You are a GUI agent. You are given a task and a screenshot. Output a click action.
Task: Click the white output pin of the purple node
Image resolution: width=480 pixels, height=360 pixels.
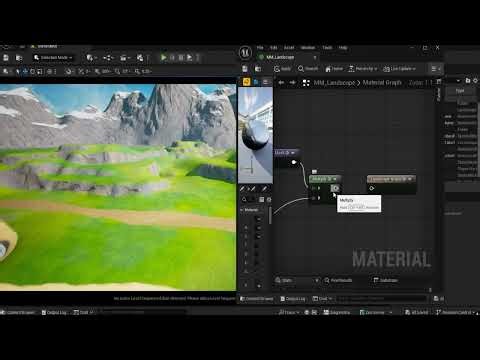point(294,162)
